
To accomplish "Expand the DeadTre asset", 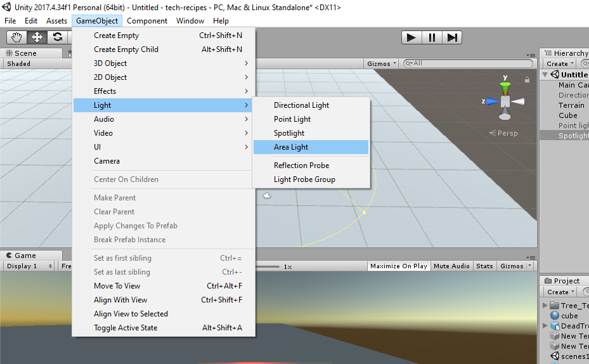I will click(545, 326).
